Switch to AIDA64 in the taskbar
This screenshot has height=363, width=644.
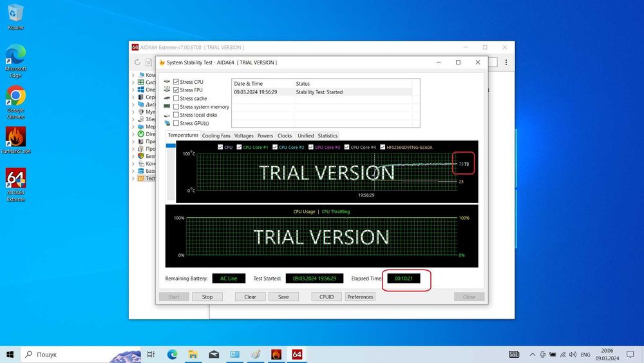point(297,355)
